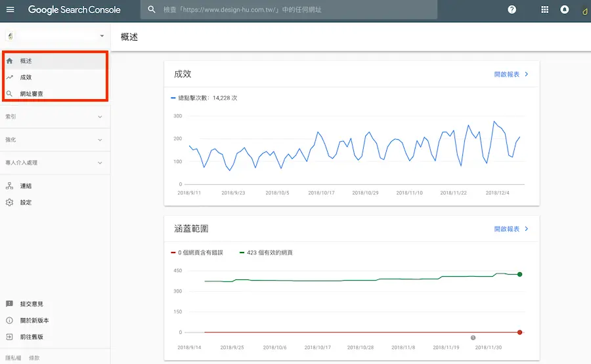The image size is (591, 364).
Task: Click the trend line icon for 成效
Action: 9,77
